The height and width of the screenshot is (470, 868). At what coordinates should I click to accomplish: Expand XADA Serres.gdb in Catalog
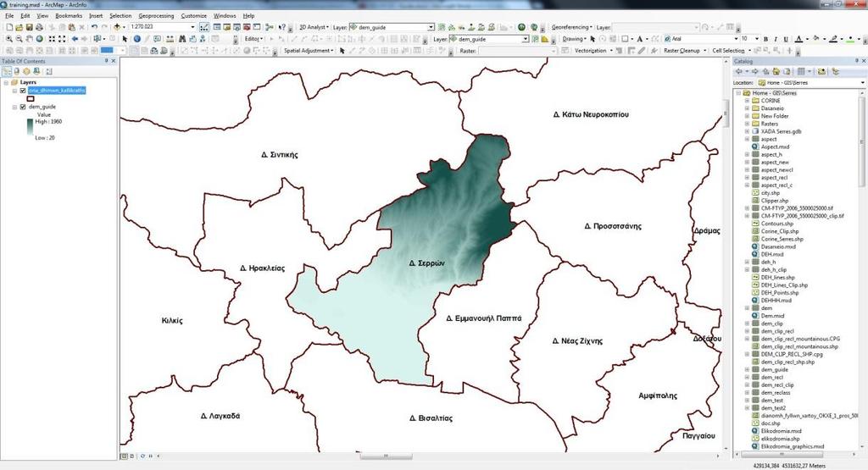(747, 131)
